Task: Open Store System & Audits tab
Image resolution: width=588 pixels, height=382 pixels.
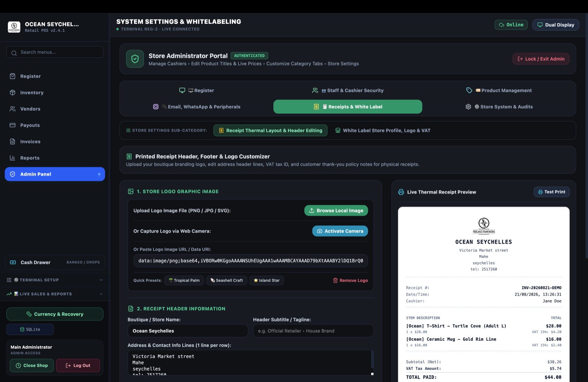Action: [x=499, y=107]
